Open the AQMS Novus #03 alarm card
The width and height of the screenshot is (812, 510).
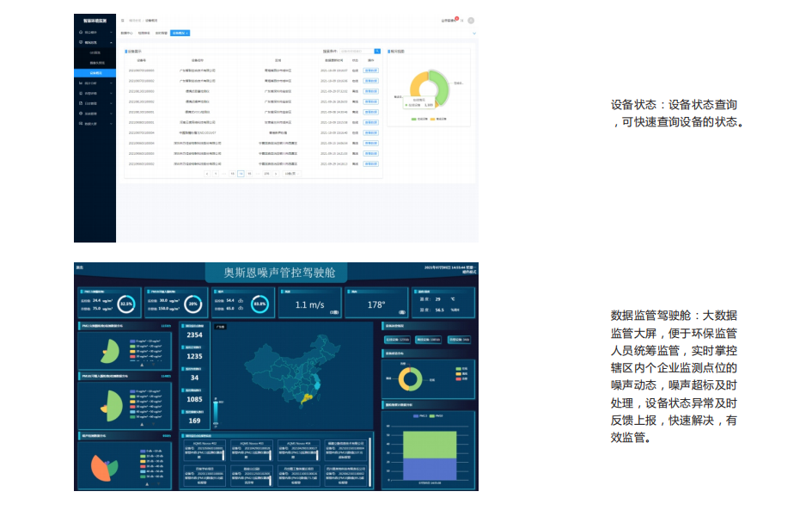click(251, 450)
